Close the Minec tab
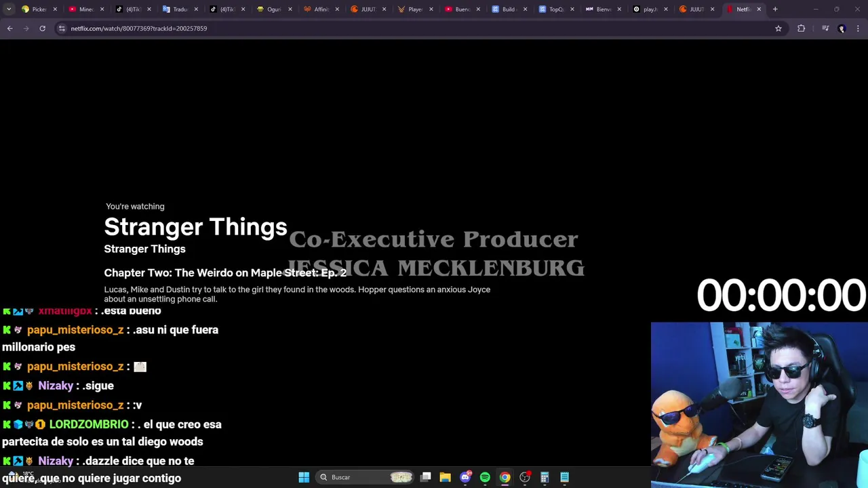Viewport: 868px width, 488px height. tap(102, 9)
